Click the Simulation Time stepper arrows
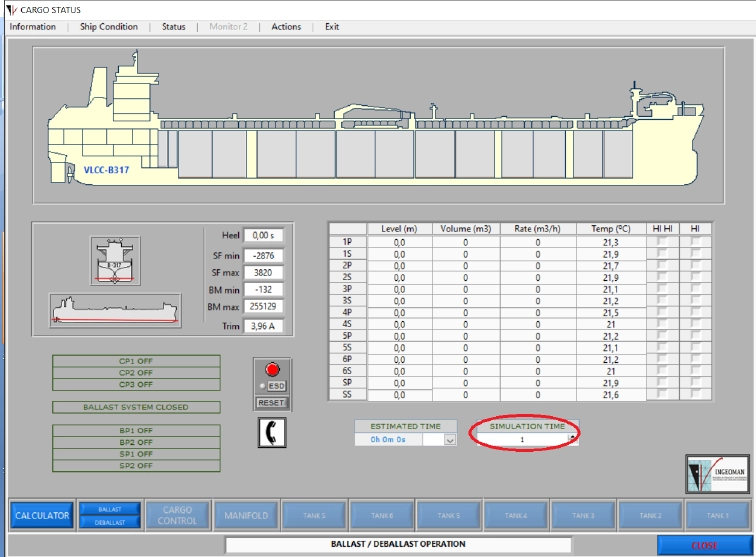 (572, 439)
